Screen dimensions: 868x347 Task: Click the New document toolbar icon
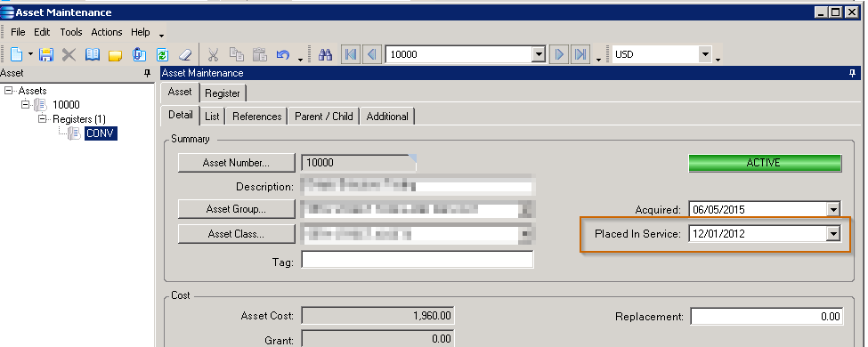(17, 54)
